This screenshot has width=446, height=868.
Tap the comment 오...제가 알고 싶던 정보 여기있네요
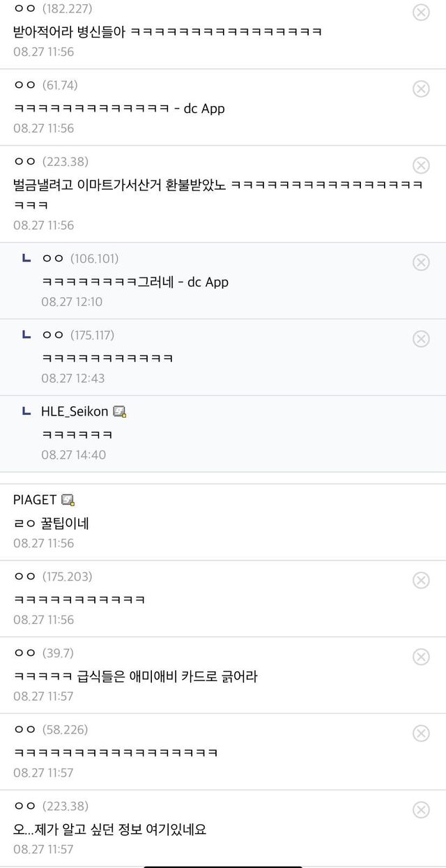click(x=110, y=830)
